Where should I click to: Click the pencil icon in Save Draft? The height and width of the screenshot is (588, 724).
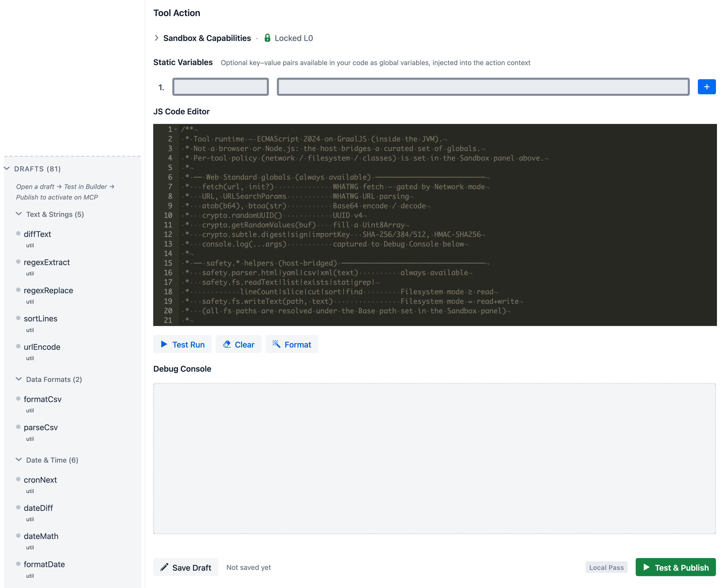164,567
